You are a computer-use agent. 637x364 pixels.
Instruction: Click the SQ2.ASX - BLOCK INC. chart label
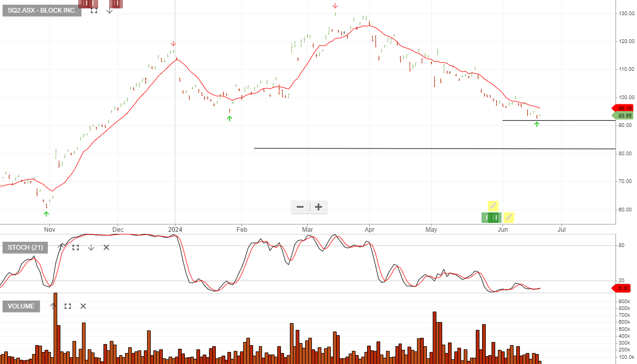tap(42, 10)
